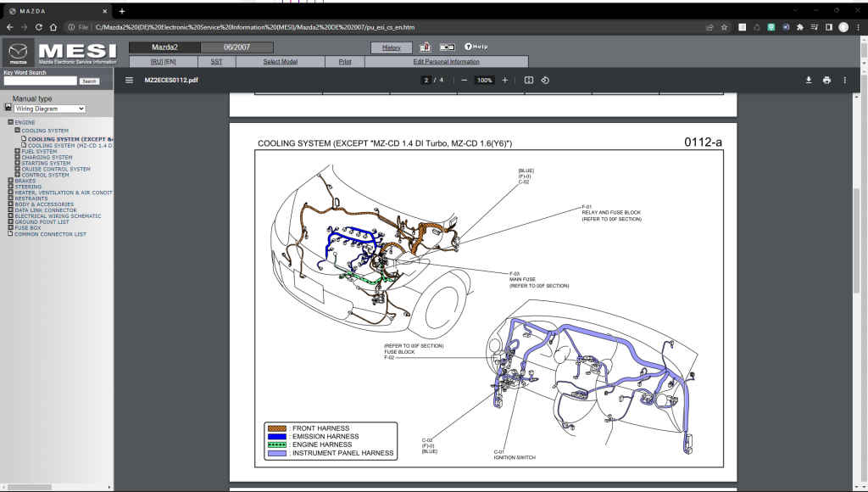This screenshot has height=492, width=868.
Task: Open the PDF viewer hamburger menu
Action: [x=129, y=80]
